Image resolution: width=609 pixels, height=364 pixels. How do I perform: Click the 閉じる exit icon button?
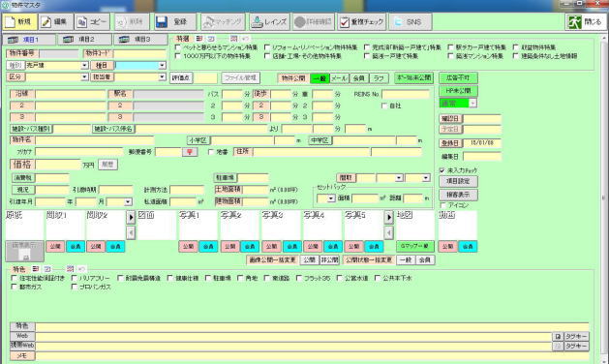tap(574, 21)
